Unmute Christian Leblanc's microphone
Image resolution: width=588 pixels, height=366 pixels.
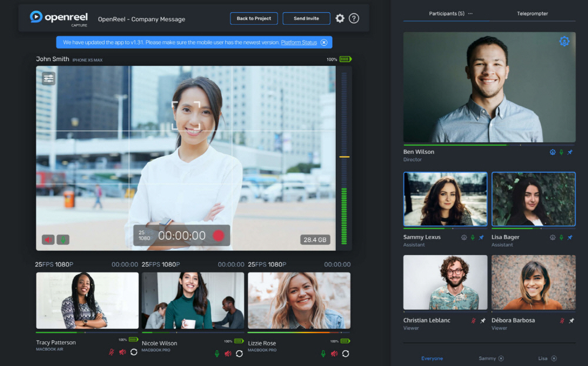[473, 321]
